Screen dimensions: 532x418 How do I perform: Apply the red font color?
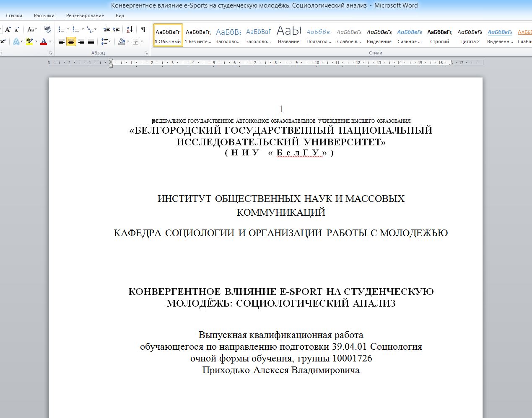pyautogui.click(x=44, y=41)
